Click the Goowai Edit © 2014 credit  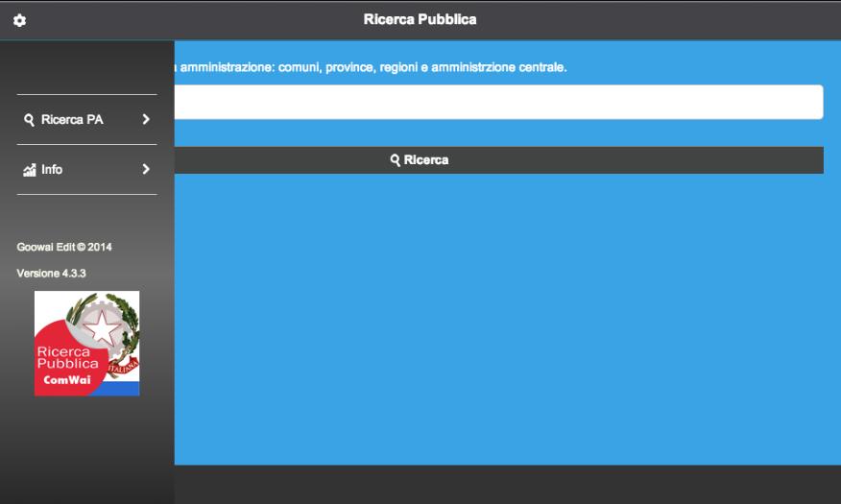pos(64,247)
